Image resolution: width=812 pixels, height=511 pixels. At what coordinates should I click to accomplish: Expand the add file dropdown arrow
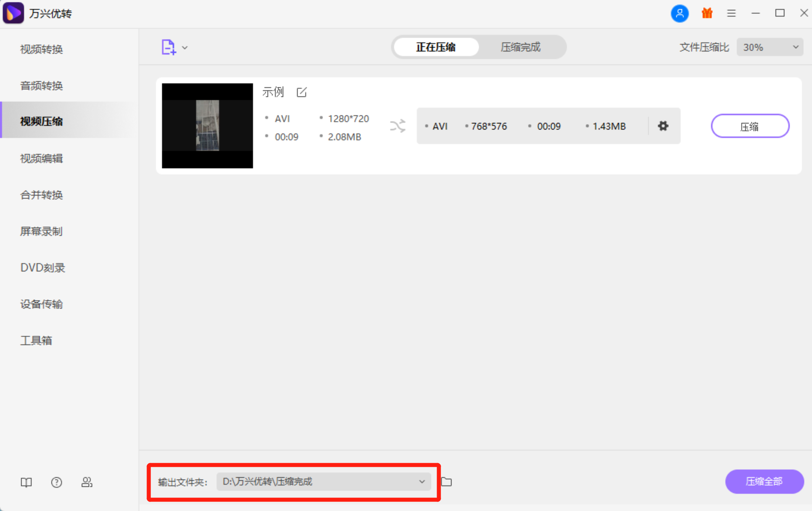pos(185,48)
